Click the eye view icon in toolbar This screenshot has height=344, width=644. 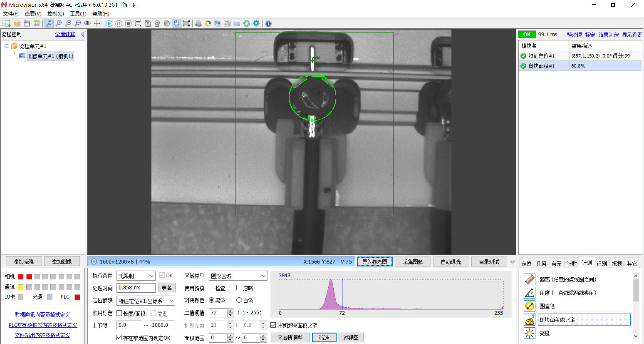pyautogui.click(x=87, y=23)
